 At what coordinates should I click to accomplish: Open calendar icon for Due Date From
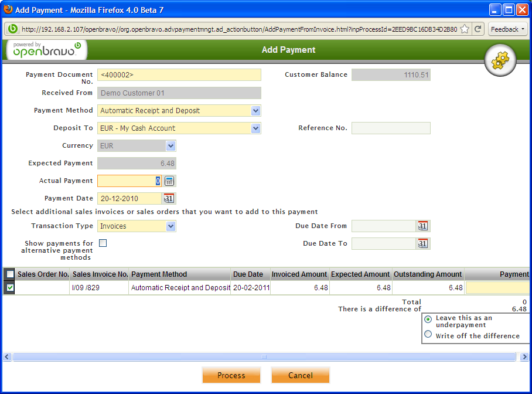click(423, 226)
